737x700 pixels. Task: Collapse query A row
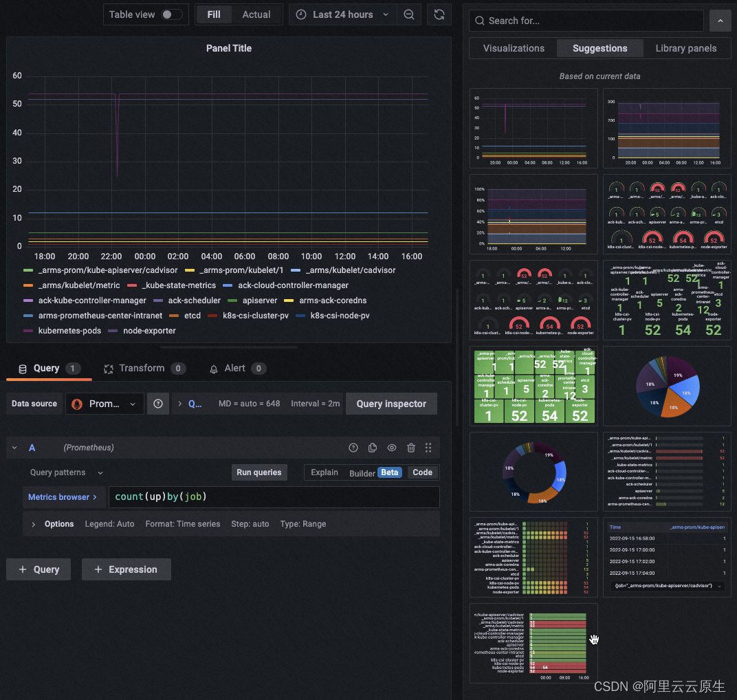coord(14,448)
